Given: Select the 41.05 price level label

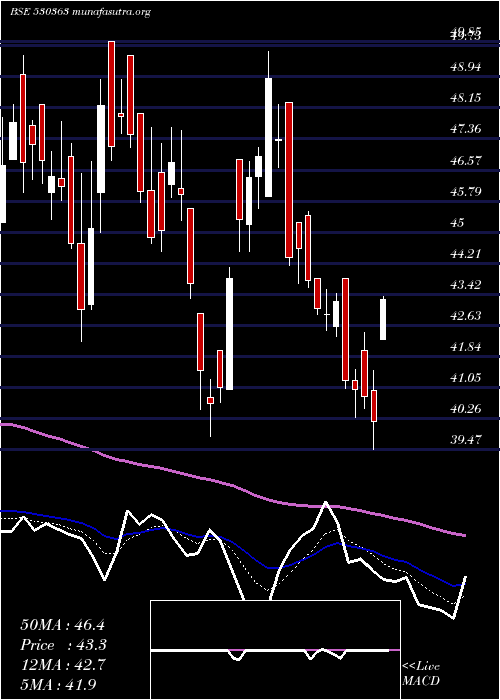Looking at the screenshot, I should click(x=465, y=378).
